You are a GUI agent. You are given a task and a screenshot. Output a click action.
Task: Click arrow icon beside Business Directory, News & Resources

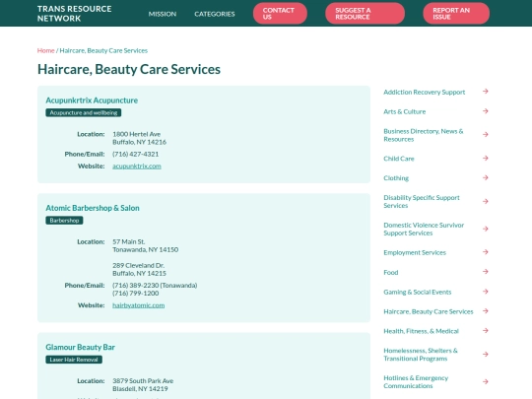[486, 135]
